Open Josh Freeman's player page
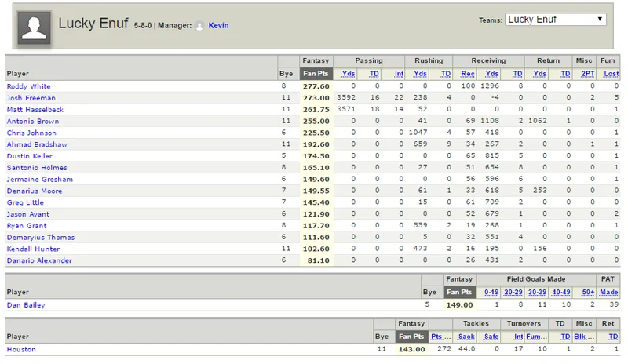The width and height of the screenshot is (628, 364). [31, 98]
